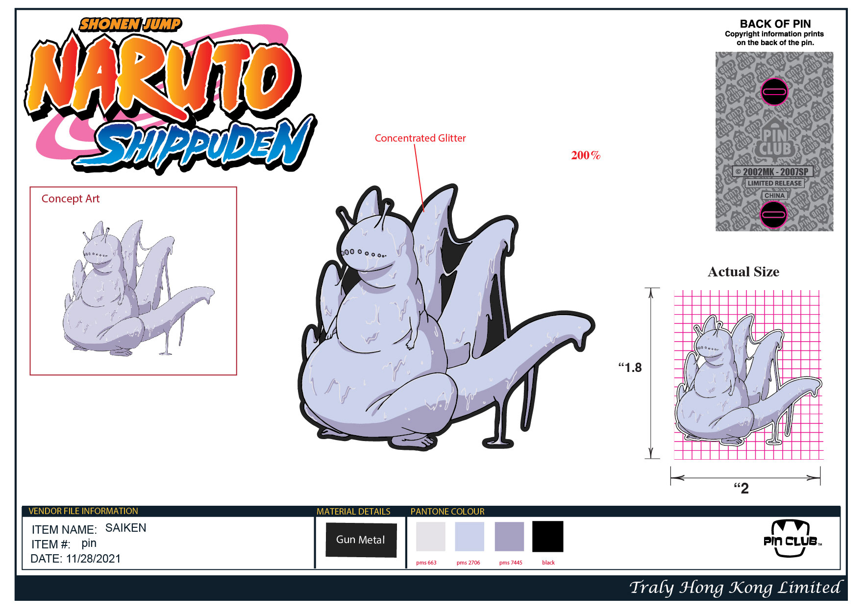Image resolution: width=866 pixels, height=616 pixels.
Task: Select the large Saiken pin artwork
Action: tap(446, 317)
